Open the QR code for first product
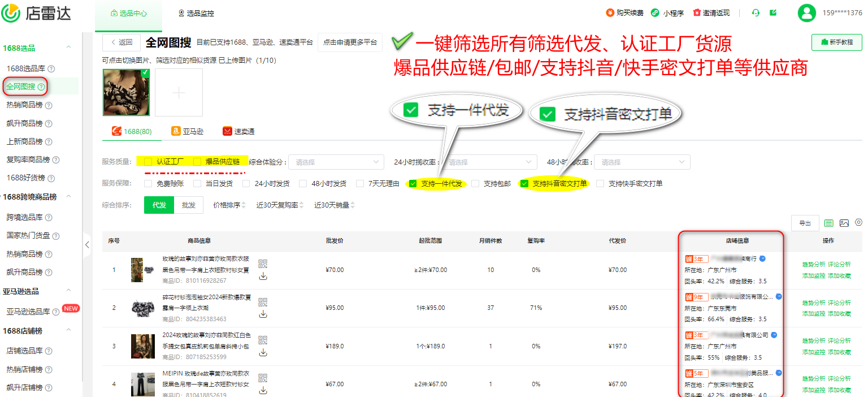Viewport: 868px width, 397px height. (x=263, y=264)
